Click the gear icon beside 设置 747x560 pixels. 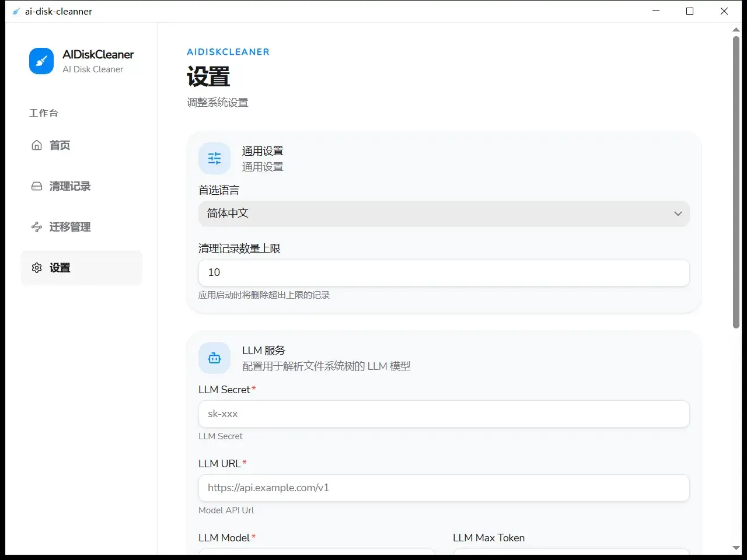tap(37, 268)
